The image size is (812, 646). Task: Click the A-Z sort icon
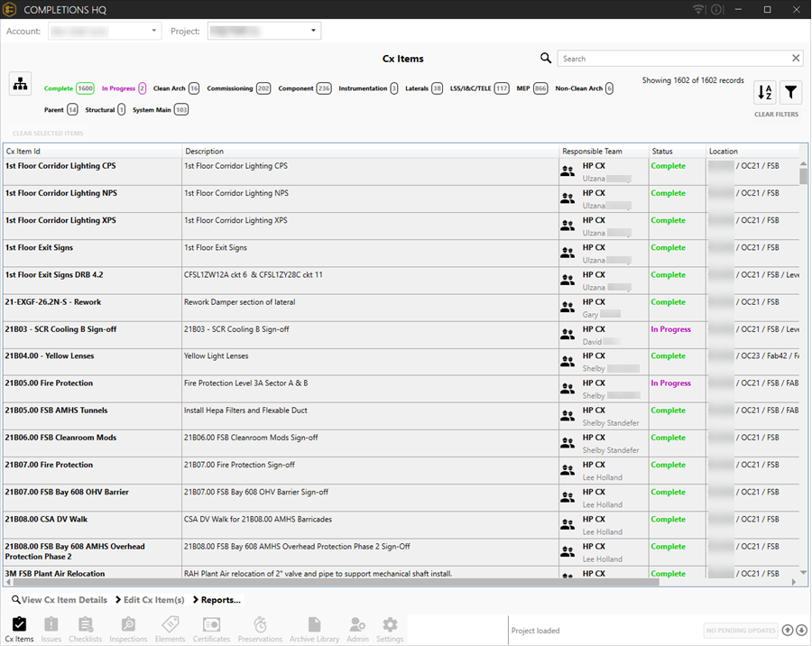pos(765,92)
